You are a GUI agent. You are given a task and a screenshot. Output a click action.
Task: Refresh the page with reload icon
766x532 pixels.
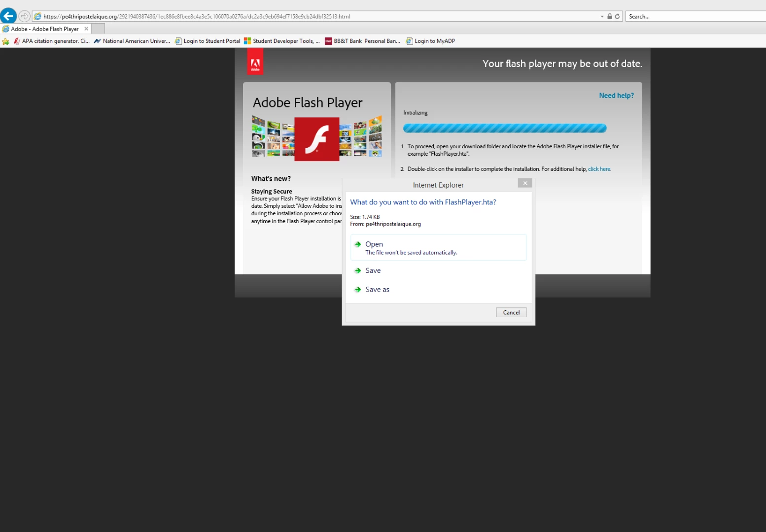coord(617,16)
